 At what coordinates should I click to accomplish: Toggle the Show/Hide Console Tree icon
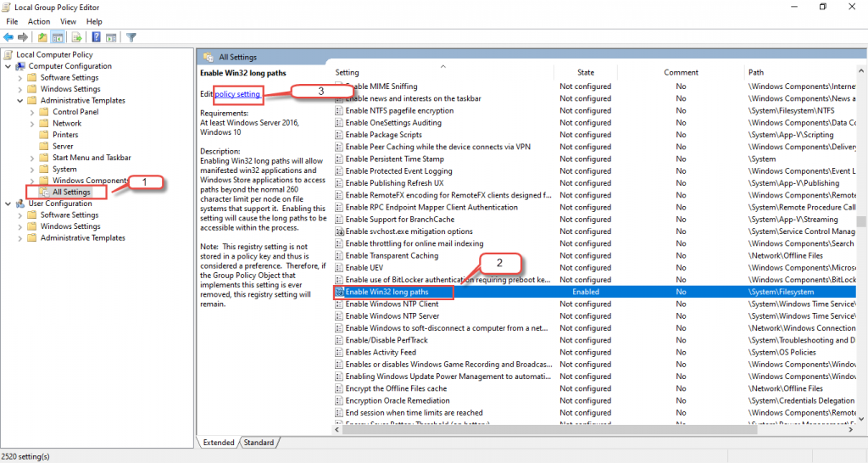tap(58, 37)
